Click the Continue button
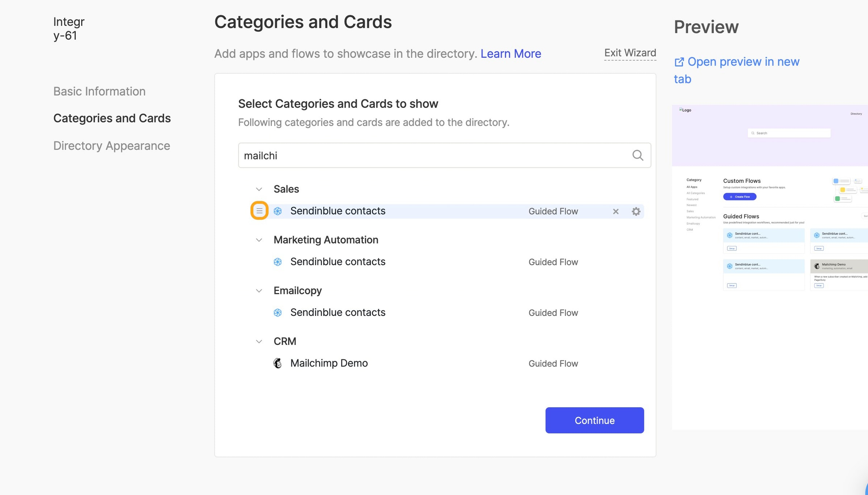Screen dimensions: 868x495 pyautogui.click(x=595, y=420)
